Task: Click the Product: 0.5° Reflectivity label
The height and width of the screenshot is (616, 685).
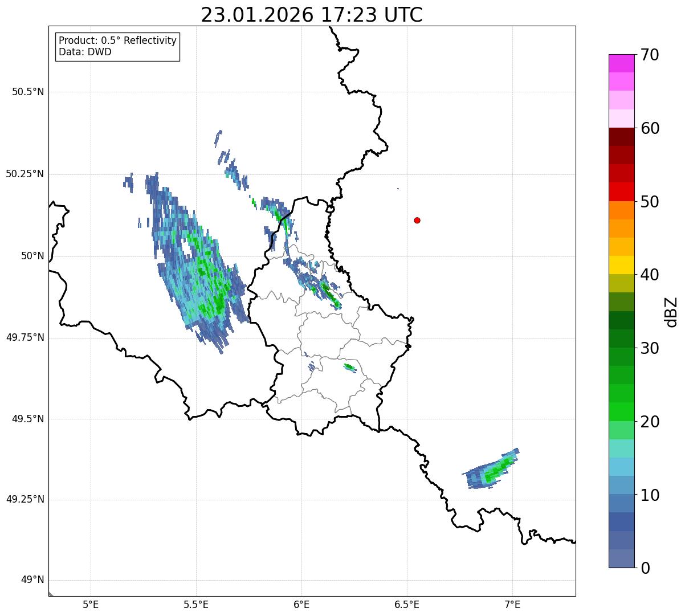Action: pos(117,41)
